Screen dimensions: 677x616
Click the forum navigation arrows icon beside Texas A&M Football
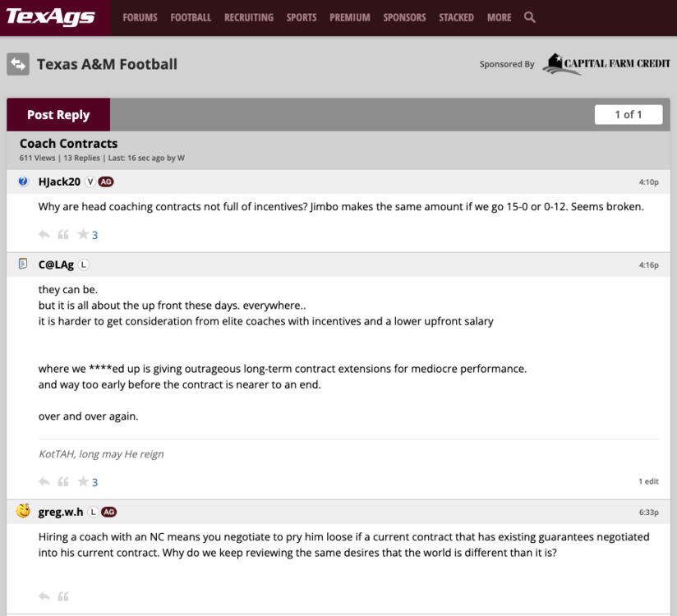tap(17, 63)
